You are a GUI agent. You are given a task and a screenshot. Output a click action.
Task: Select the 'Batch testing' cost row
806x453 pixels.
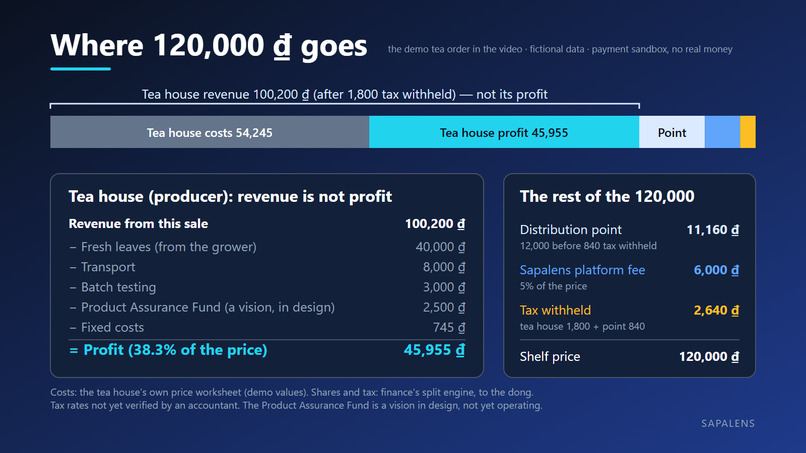click(267, 287)
